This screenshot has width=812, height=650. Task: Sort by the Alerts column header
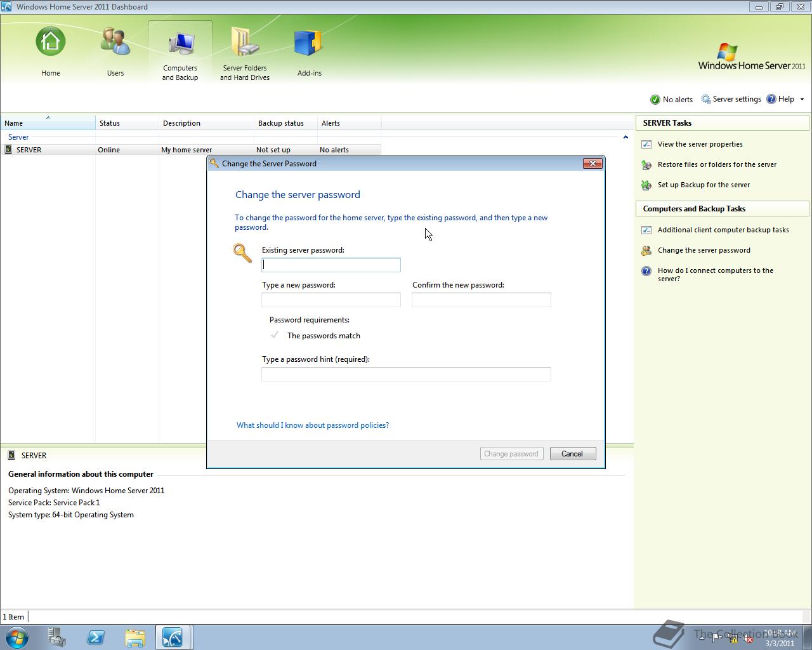349,123
